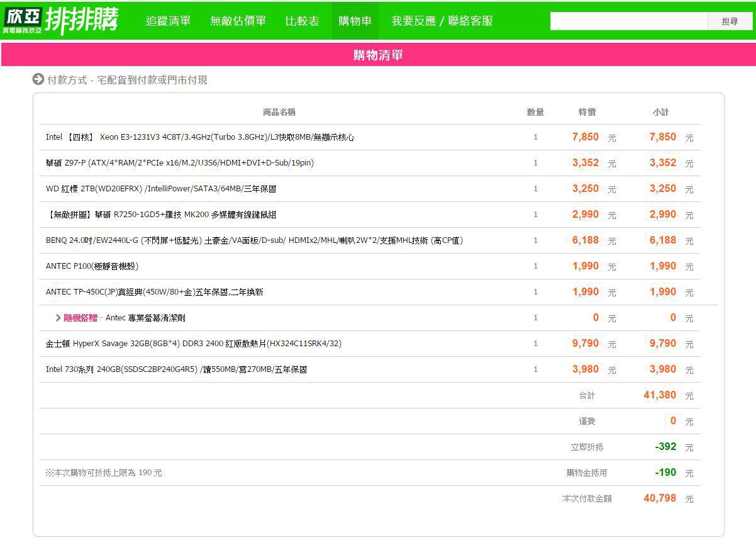Focus the search input field
This screenshot has height=540, width=756.
point(629,21)
